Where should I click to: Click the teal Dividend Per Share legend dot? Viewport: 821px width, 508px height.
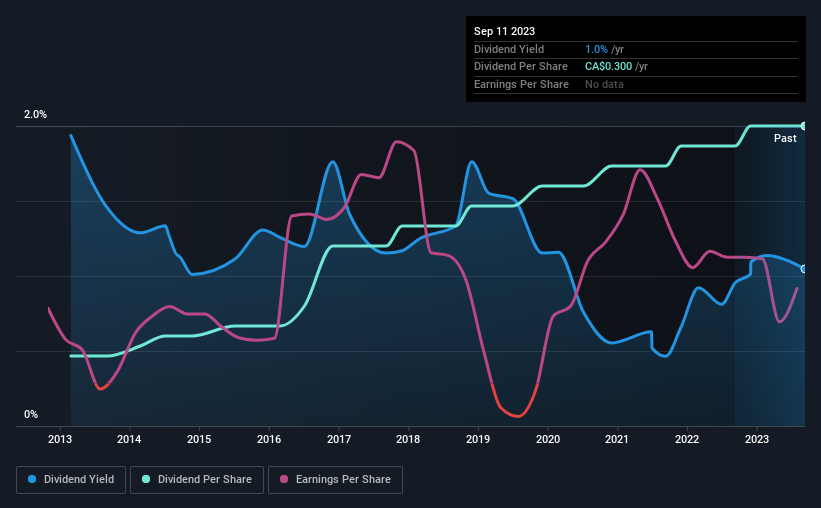click(x=146, y=479)
